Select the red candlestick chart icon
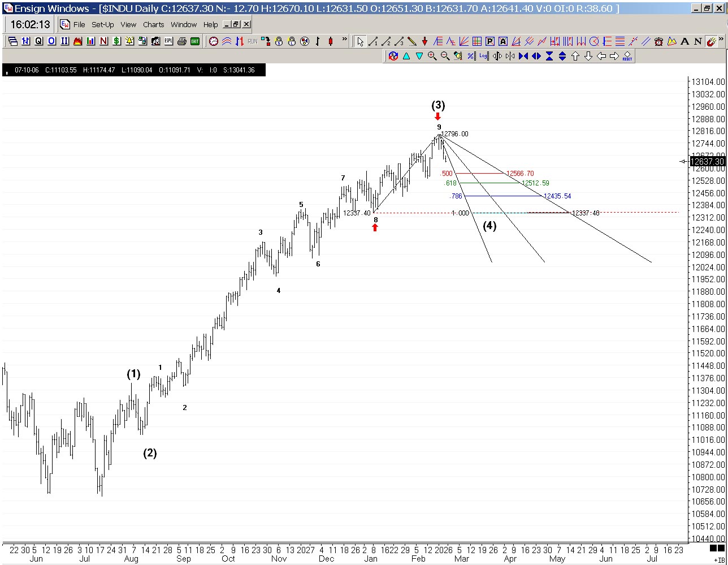 tap(331, 41)
